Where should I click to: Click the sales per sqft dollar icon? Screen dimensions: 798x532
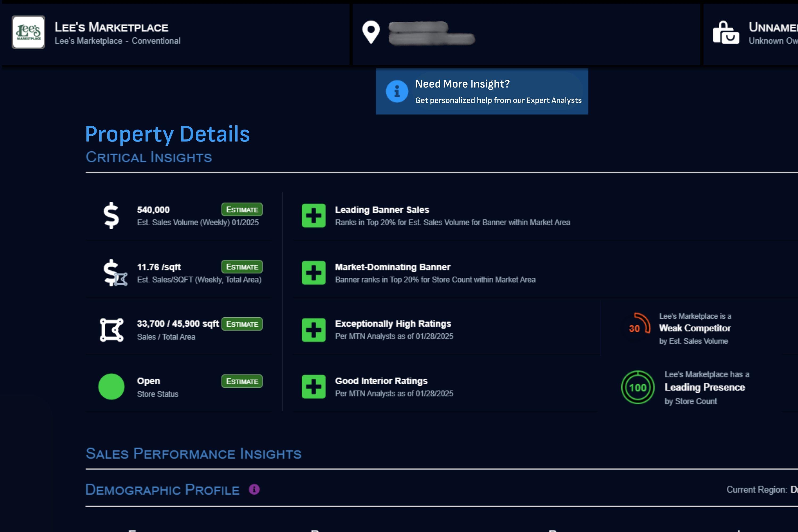coord(115,273)
